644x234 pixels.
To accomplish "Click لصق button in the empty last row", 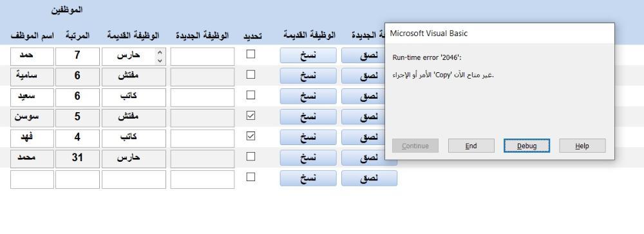I will click(369, 178).
